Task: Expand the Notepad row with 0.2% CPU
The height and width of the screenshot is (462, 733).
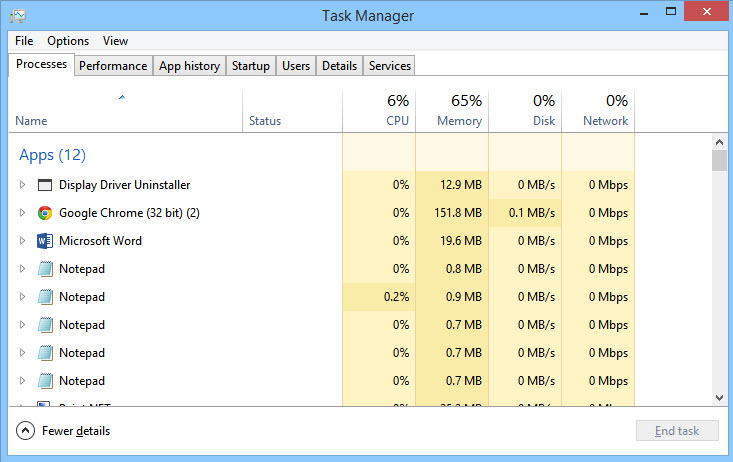Action: (22, 297)
